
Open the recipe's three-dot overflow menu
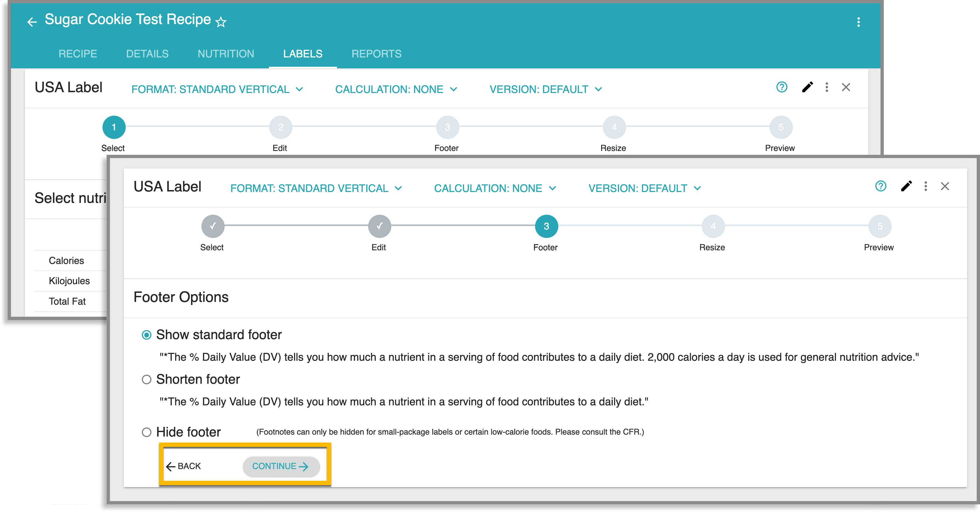(x=858, y=22)
